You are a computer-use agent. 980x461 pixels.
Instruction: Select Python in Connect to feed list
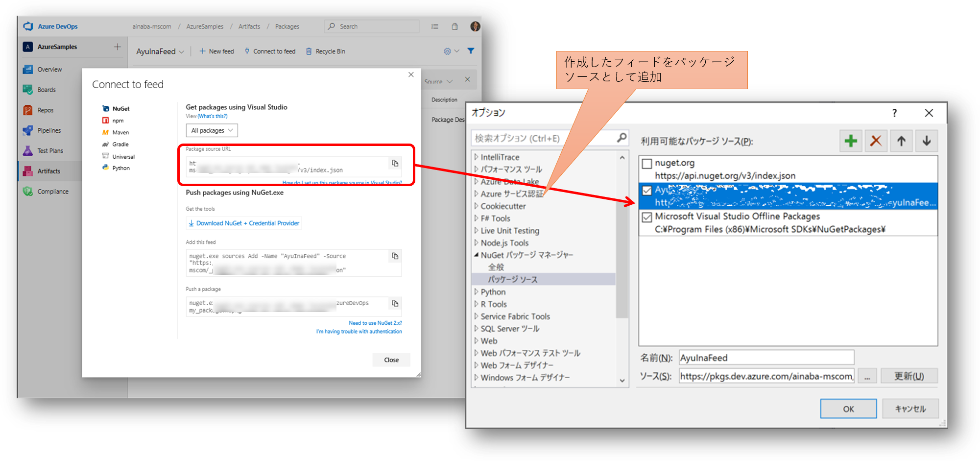point(116,168)
